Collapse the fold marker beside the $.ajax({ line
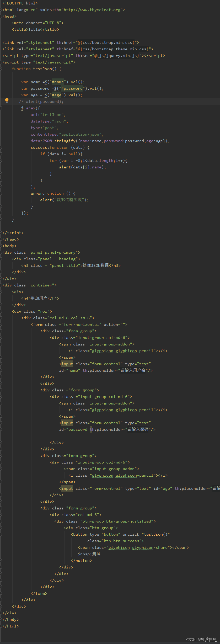The width and height of the screenshot is (220, 644). pyautogui.click(x=1, y=108)
